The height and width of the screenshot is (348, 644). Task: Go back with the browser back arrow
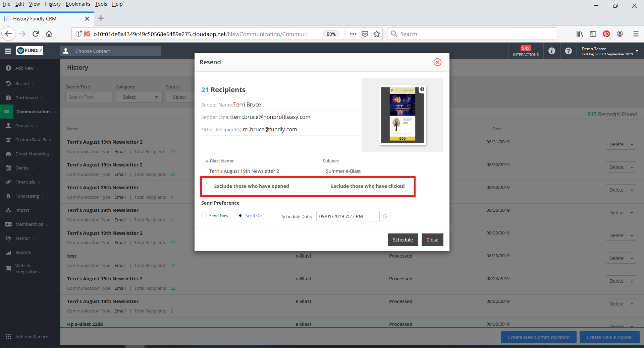pos(8,34)
